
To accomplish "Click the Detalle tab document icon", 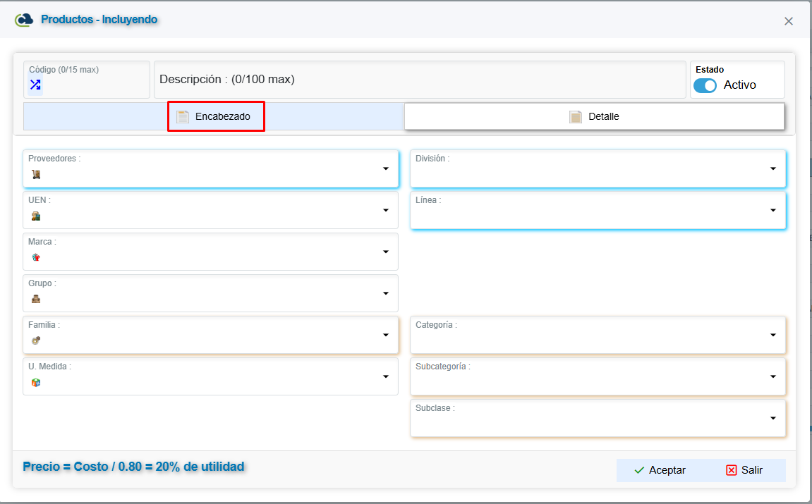I will 576,117.
